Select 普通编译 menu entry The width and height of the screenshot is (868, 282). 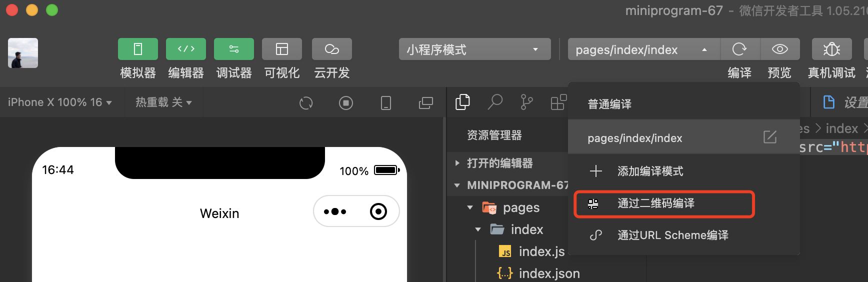coord(684,104)
